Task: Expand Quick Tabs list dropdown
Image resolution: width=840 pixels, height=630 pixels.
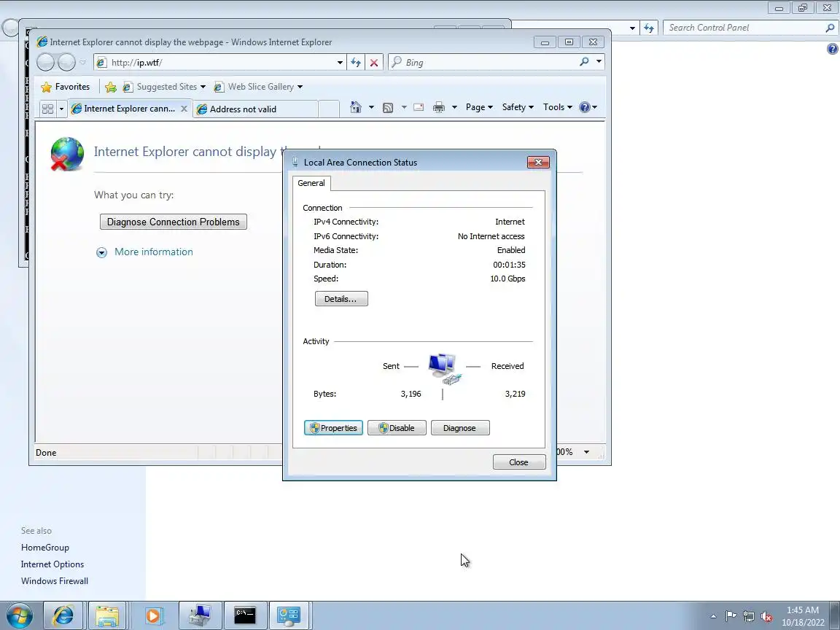Action: coord(61,109)
